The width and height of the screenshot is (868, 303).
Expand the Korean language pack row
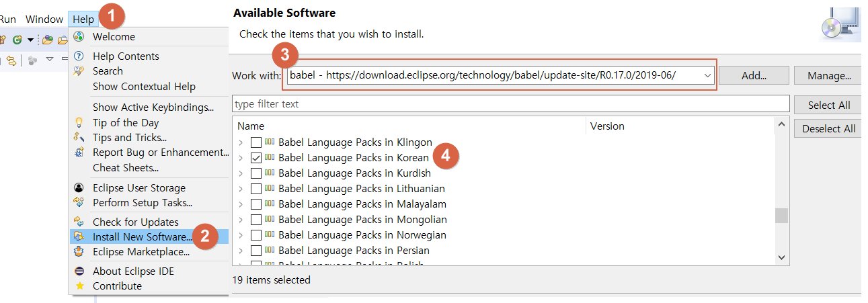click(241, 158)
